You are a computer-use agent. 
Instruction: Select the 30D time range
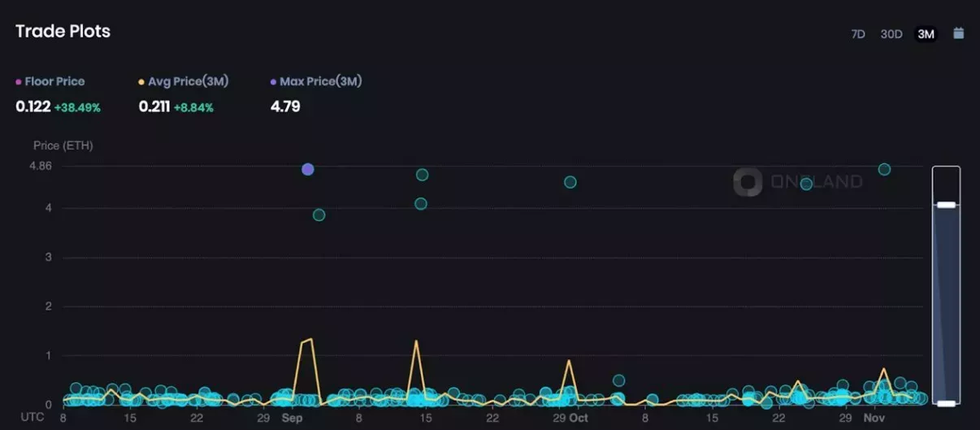click(891, 34)
